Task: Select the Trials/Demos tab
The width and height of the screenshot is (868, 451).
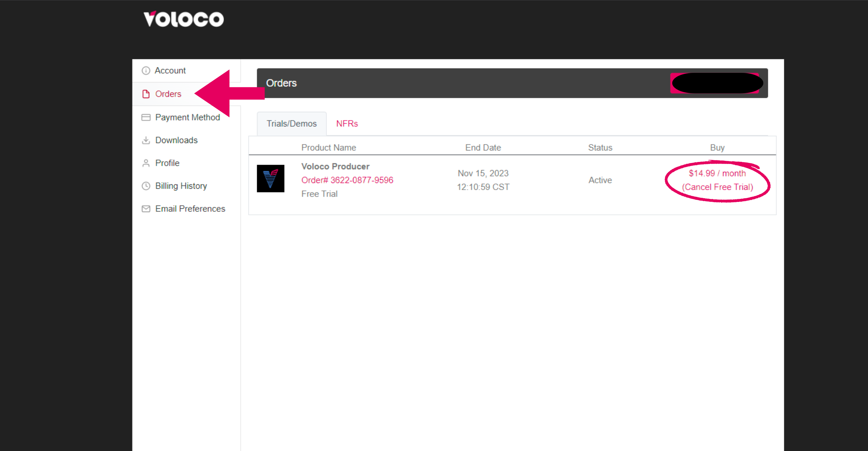Action: coord(292,124)
